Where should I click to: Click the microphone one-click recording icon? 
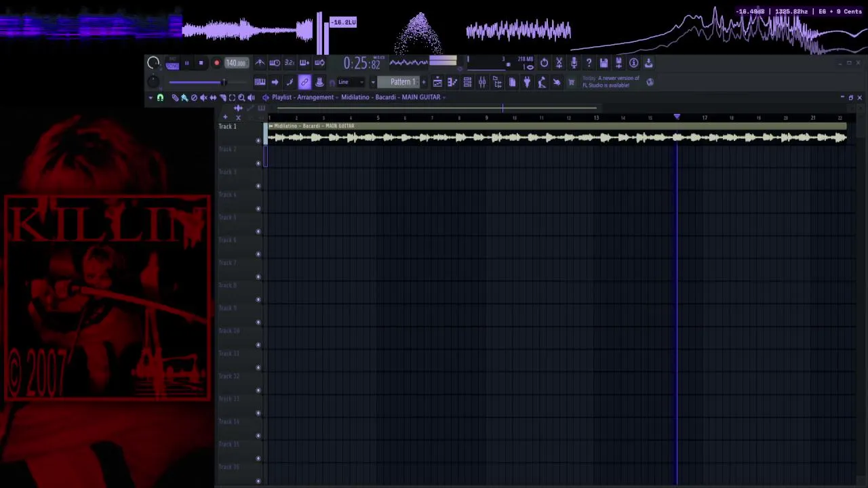574,63
